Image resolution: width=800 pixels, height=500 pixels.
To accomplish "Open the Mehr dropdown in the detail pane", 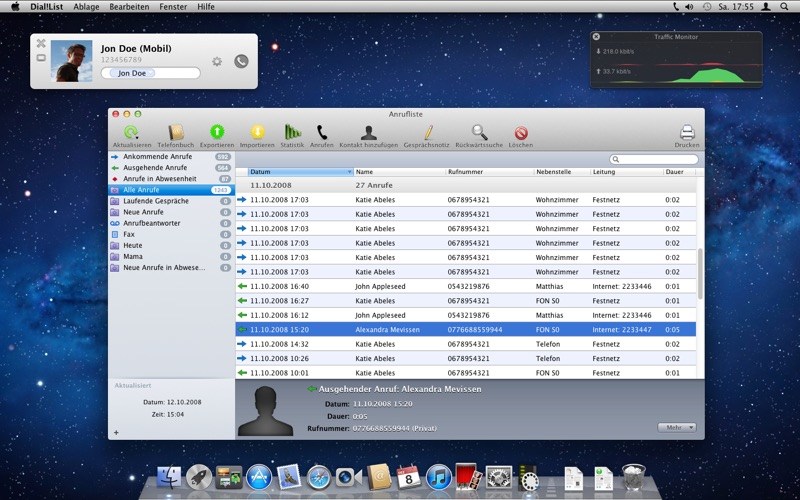I will [x=677, y=427].
